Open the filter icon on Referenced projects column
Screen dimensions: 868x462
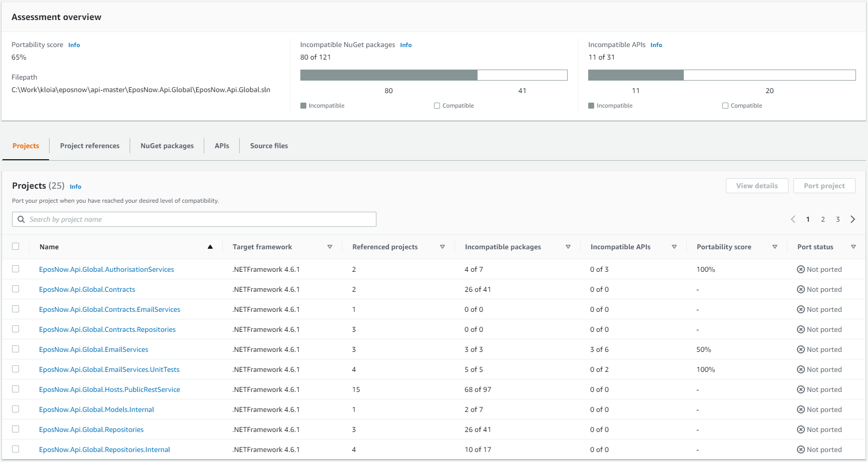[443, 246]
